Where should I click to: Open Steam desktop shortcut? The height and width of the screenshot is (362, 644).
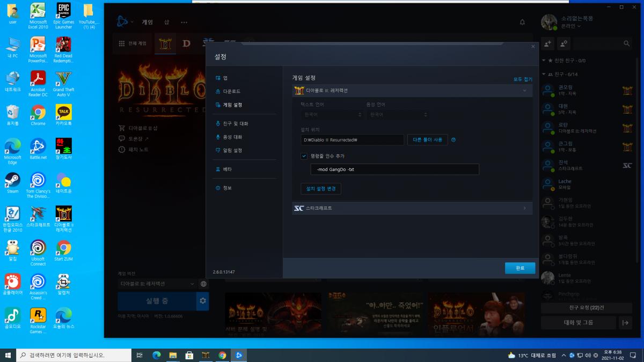click(12, 182)
